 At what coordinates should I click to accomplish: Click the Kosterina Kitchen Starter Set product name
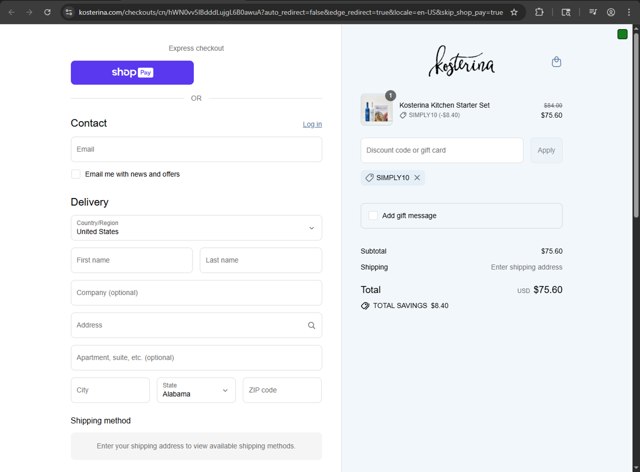click(x=444, y=105)
